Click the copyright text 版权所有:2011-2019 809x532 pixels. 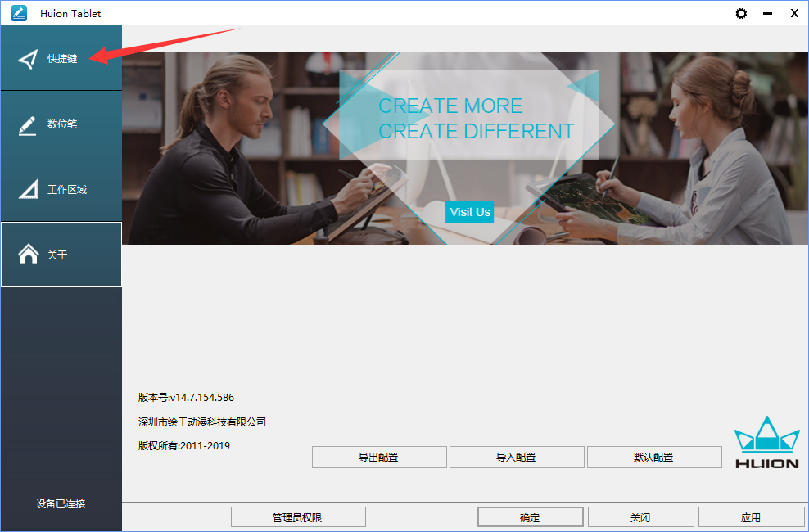click(x=184, y=446)
